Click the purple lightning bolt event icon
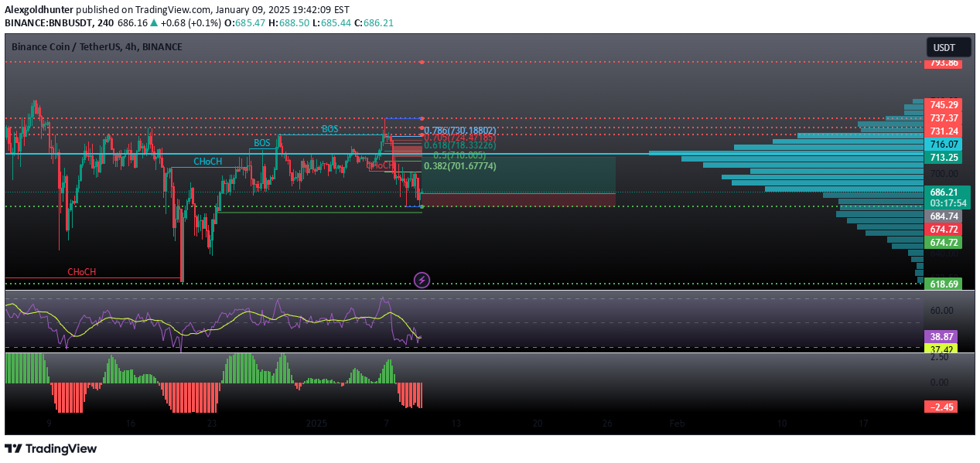 point(422,280)
